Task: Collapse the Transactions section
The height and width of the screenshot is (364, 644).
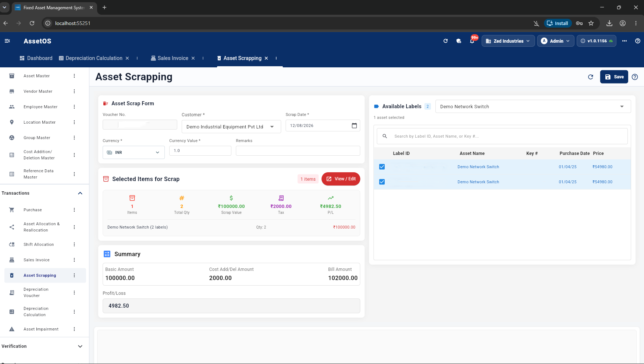Action: click(80, 193)
